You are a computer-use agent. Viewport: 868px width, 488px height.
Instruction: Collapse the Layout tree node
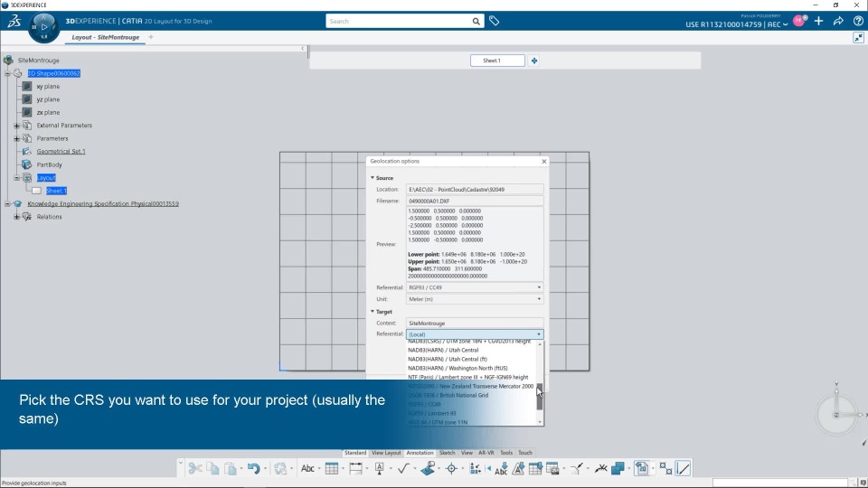[16, 178]
